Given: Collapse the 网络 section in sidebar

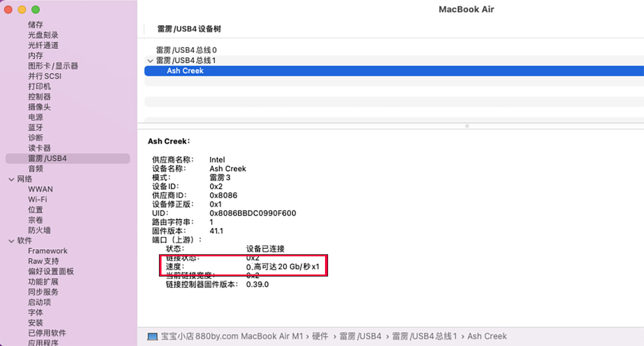Looking at the screenshot, I should 11,179.
